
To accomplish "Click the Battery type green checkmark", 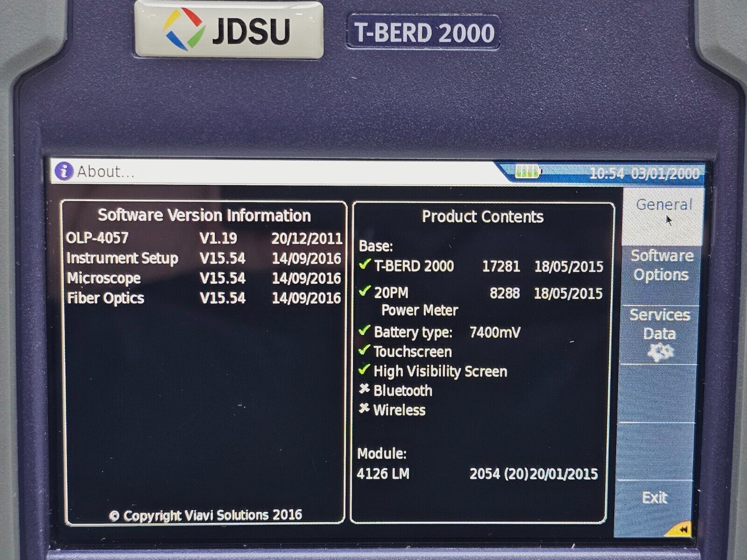I will (x=365, y=331).
